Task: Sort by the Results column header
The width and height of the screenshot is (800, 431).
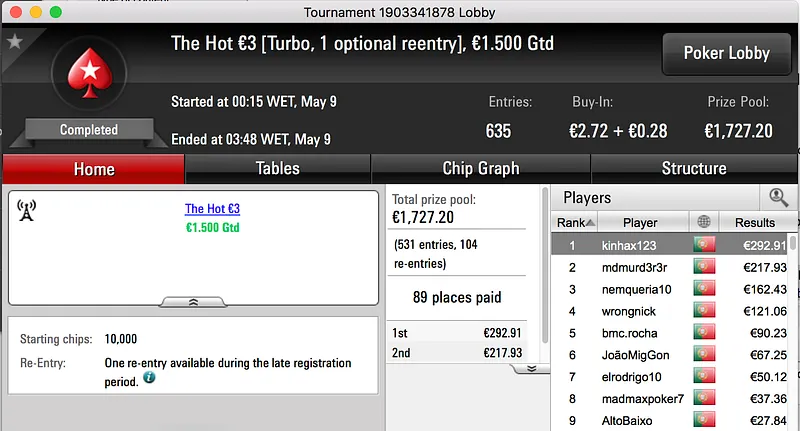Action: pyautogui.click(x=754, y=222)
